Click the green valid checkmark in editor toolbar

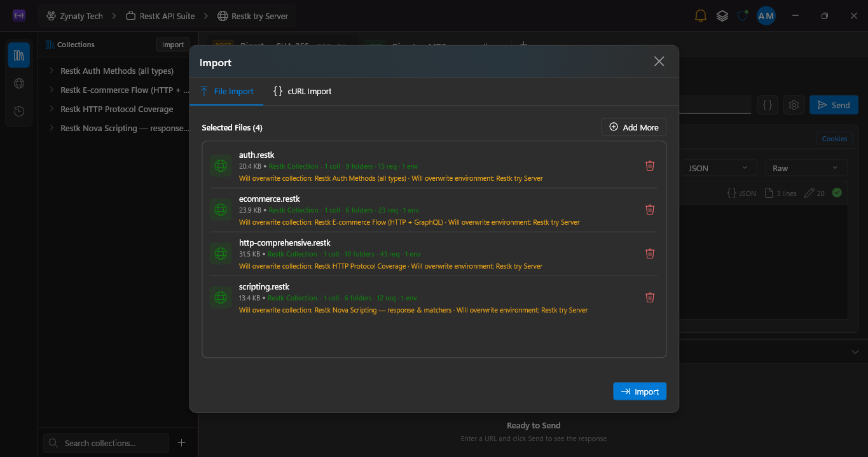pos(837,192)
